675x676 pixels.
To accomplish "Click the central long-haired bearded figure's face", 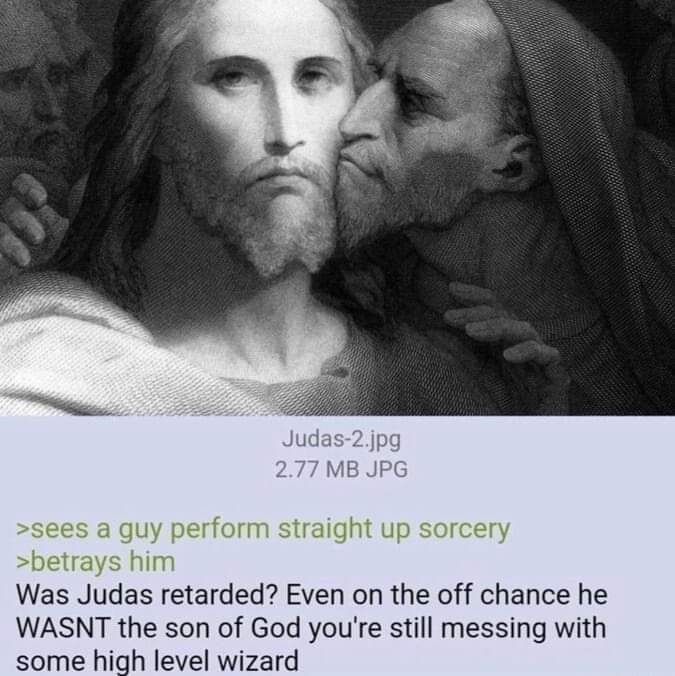I will pyautogui.click(x=267, y=142).
